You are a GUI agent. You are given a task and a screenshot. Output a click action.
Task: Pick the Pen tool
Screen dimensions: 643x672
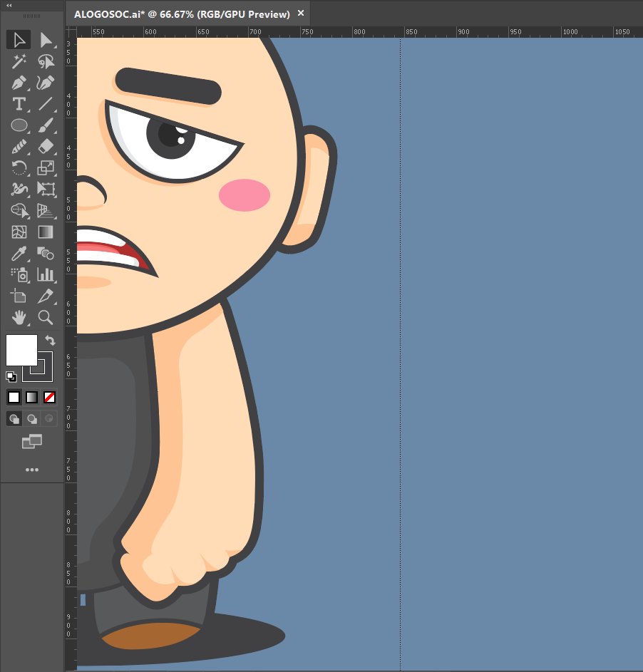(19, 83)
